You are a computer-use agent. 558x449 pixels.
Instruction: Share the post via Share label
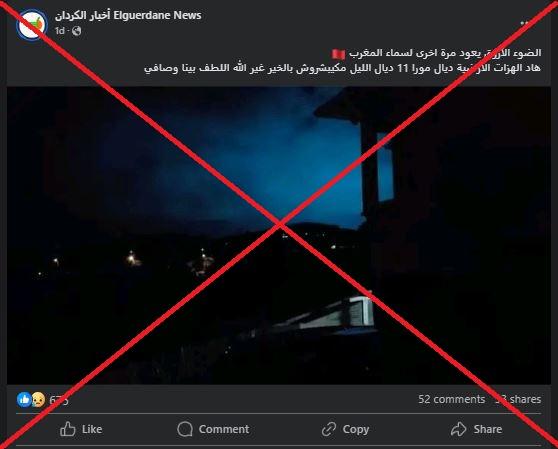488,429
